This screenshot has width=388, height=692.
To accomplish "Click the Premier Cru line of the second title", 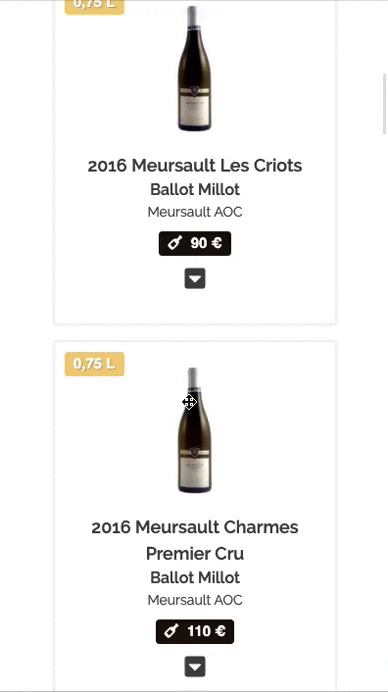I will tap(195, 553).
